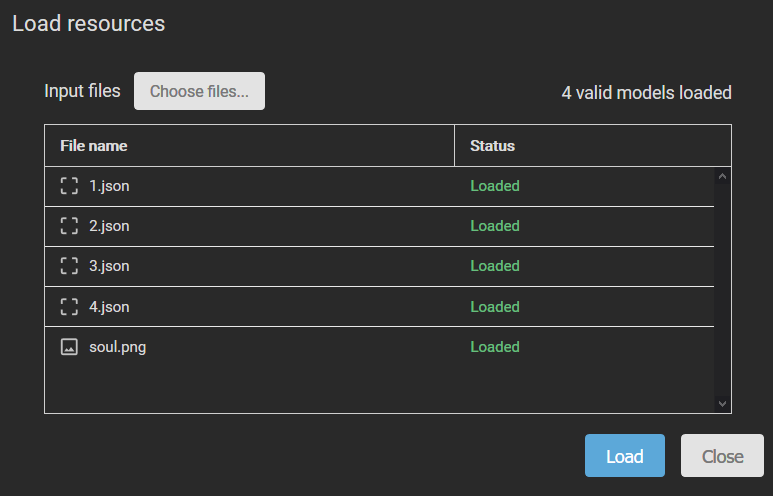This screenshot has height=496, width=773.
Task: Click the '4 valid models loaded' text
Action: pos(646,93)
